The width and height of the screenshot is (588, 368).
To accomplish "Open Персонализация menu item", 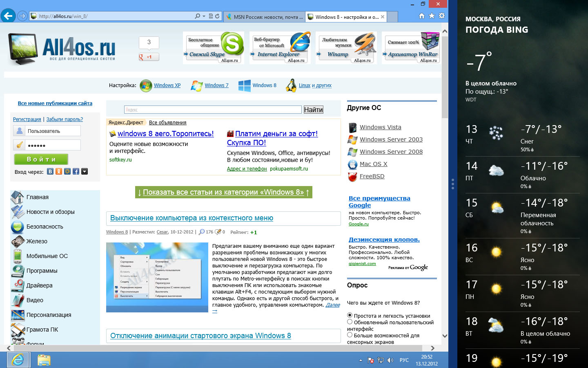I will [x=49, y=315].
